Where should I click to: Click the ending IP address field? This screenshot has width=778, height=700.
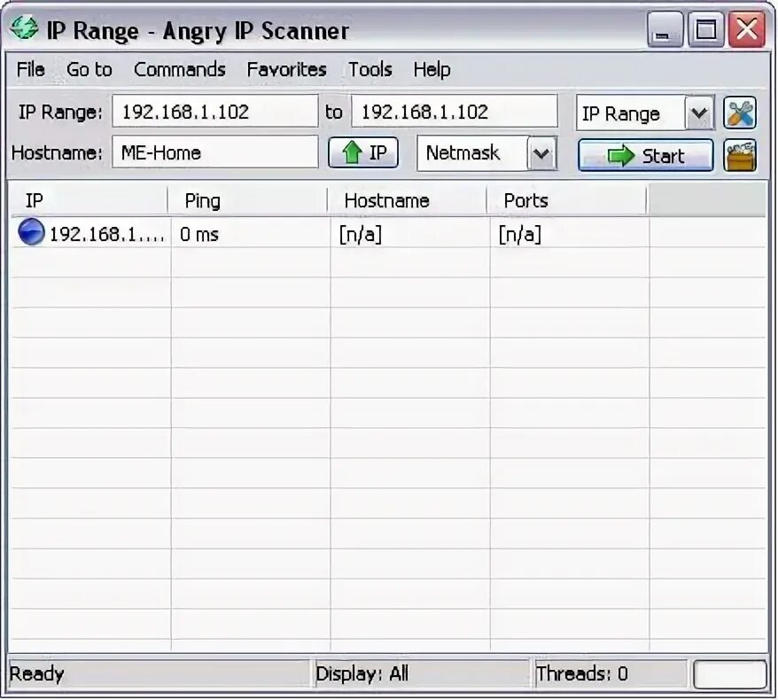pyautogui.click(x=455, y=111)
